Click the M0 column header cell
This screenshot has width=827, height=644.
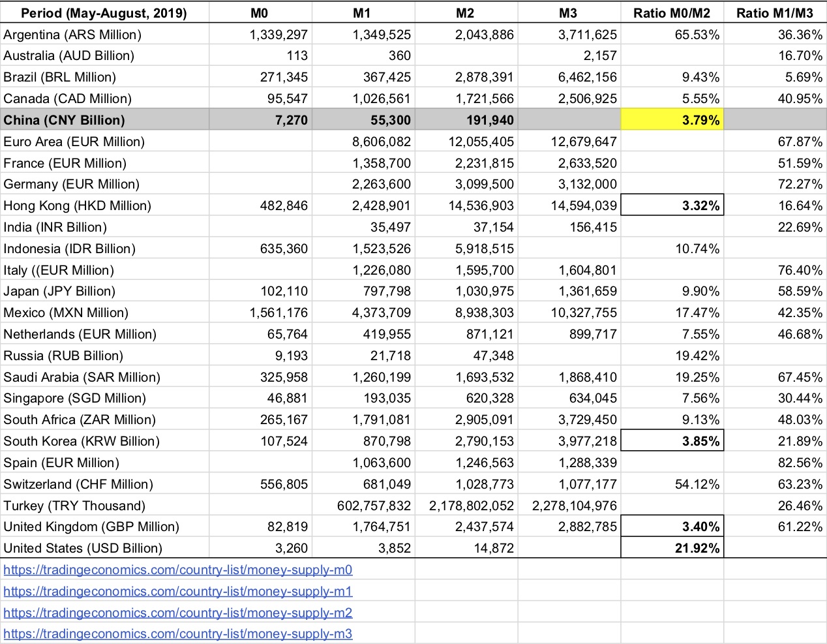tap(260, 13)
